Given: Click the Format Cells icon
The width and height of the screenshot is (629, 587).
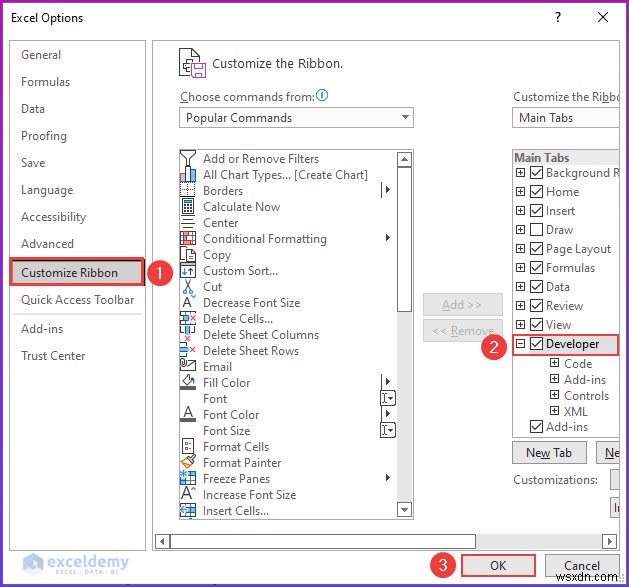Looking at the screenshot, I should [188, 446].
